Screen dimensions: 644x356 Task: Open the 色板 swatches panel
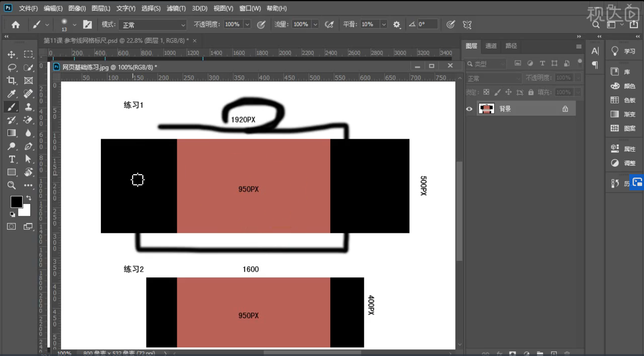tap(624, 100)
